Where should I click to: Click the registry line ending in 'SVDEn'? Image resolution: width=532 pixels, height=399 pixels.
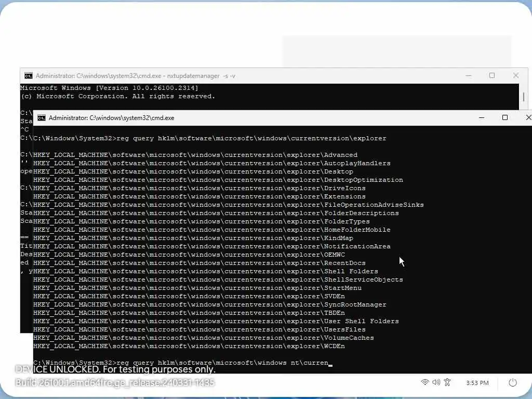pyautogui.click(x=189, y=296)
